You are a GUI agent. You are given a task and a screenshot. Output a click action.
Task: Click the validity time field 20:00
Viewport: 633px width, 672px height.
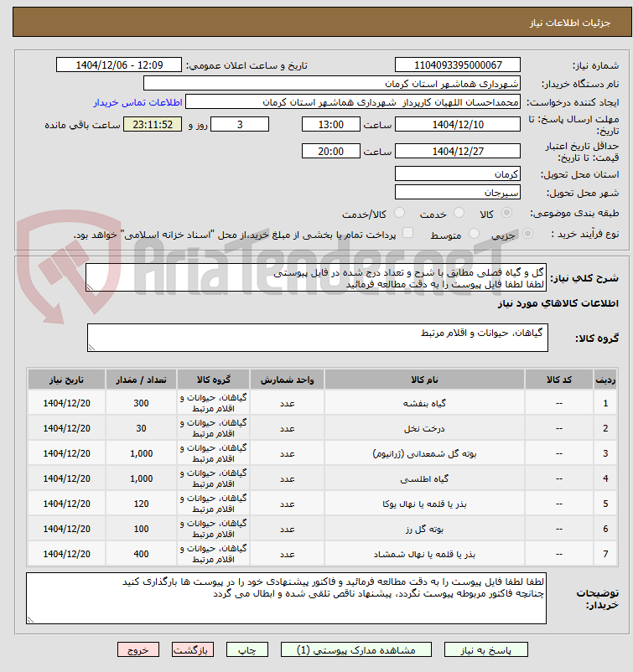pos(330,151)
